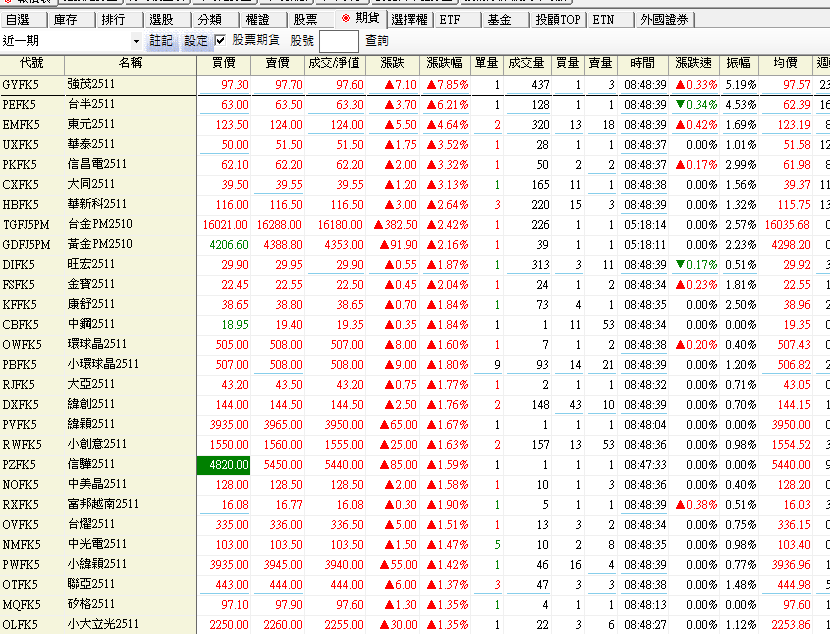The height and width of the screenshot is (634, 830).
Task: Focus the 股號 stock code input field
Action: pyautogui.click(x=338, y=41)
